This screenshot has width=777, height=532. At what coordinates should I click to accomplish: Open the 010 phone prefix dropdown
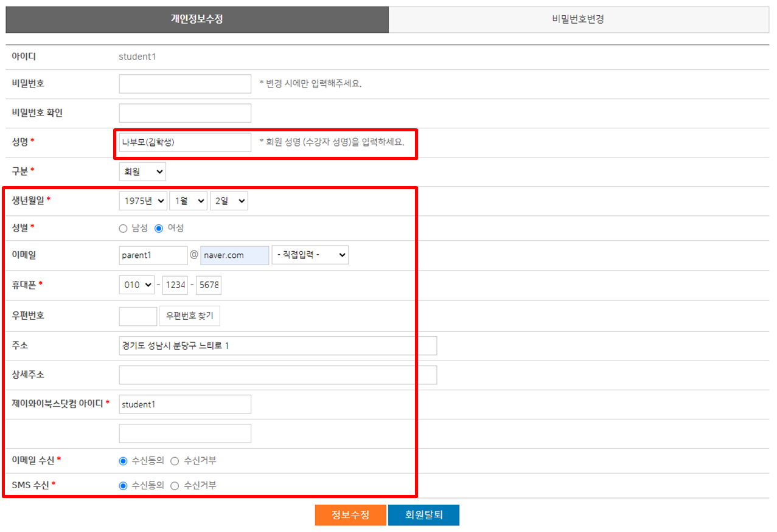tap(137, 285)
